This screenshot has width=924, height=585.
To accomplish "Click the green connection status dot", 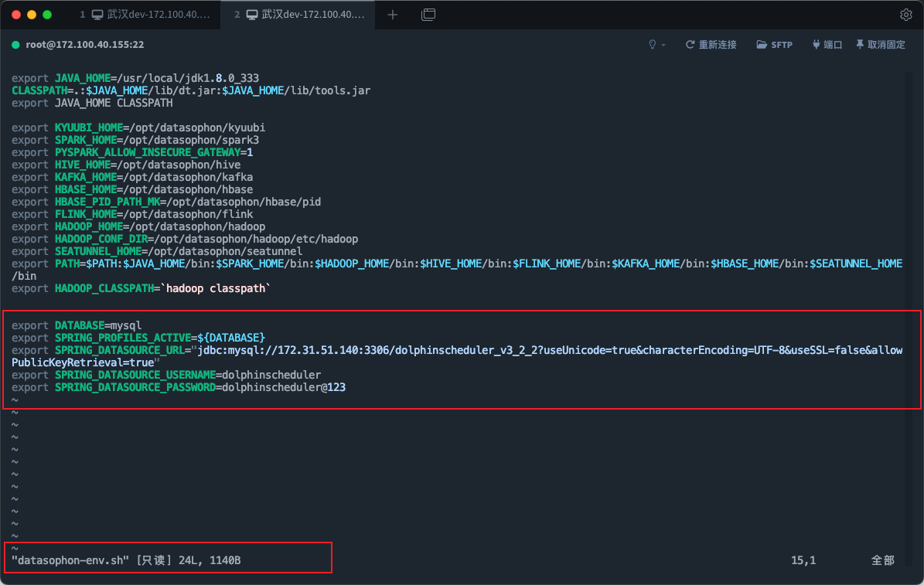I will [15, 45].
